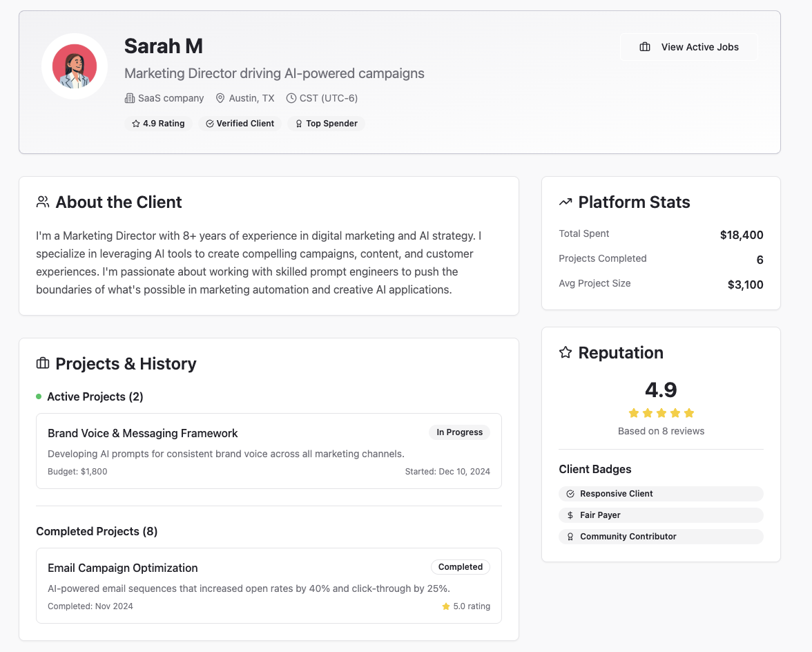Click the briefcase icon inside View Active Jobs button
This screenshot has height=652, width=812.
[646, 47]
